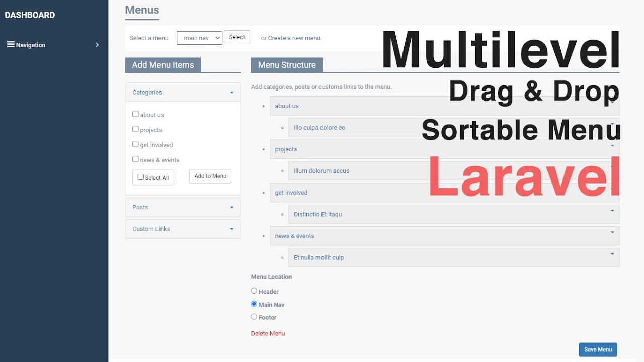Screen dimensions: 644x362
Task: Click the Add to Menu button
Action: coord(210,176)
